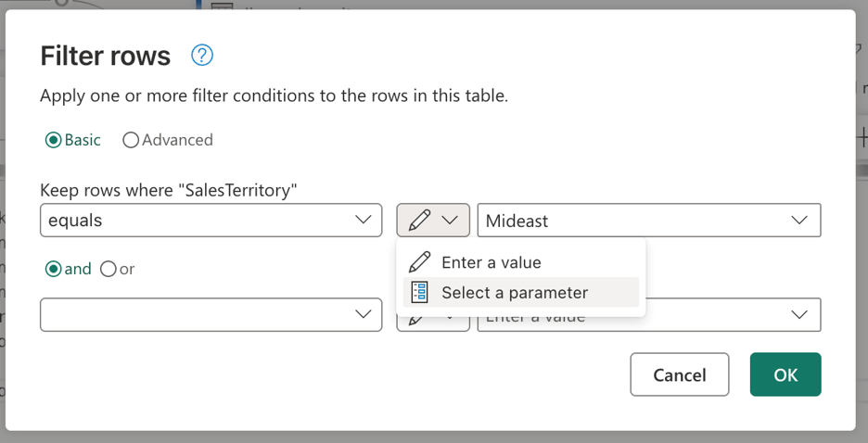The width and height of the screenshot is (868, 443).
Task: Click the help question mark icon
Action: click(x=201, y=56)
